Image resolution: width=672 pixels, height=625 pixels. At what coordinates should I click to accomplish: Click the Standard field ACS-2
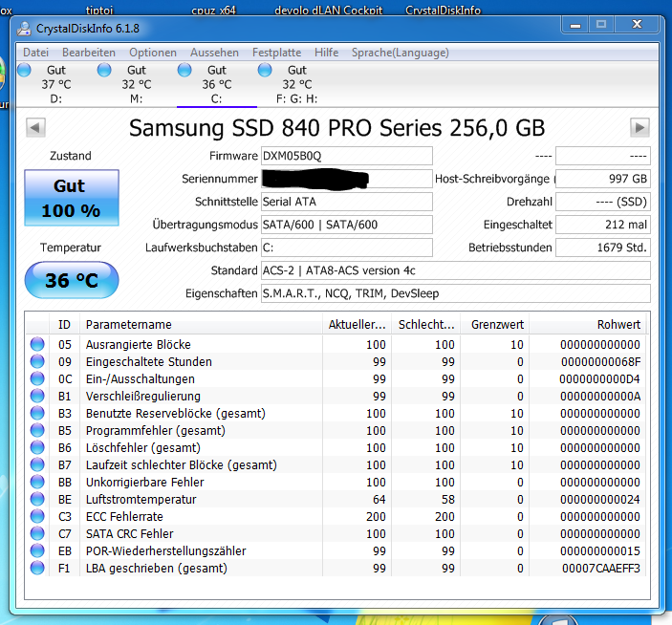pyautogui.click(x=456, y=270)
